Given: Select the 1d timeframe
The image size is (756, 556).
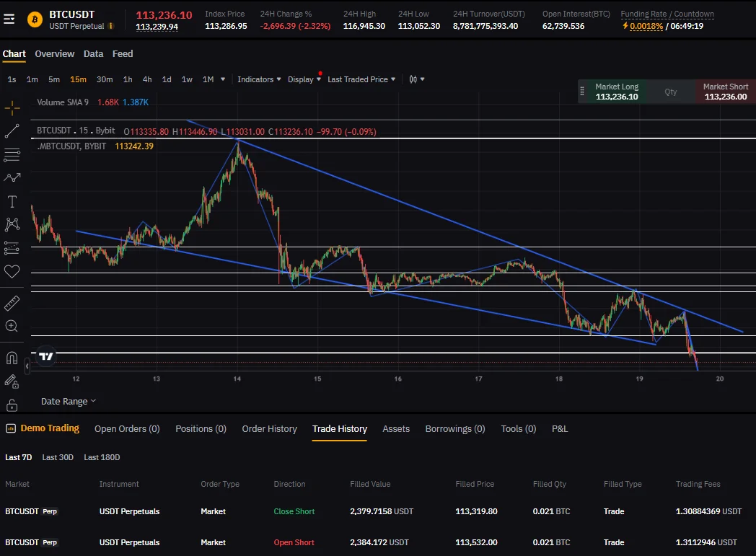Looking at the screenshot, I should (x=167, y=79).
